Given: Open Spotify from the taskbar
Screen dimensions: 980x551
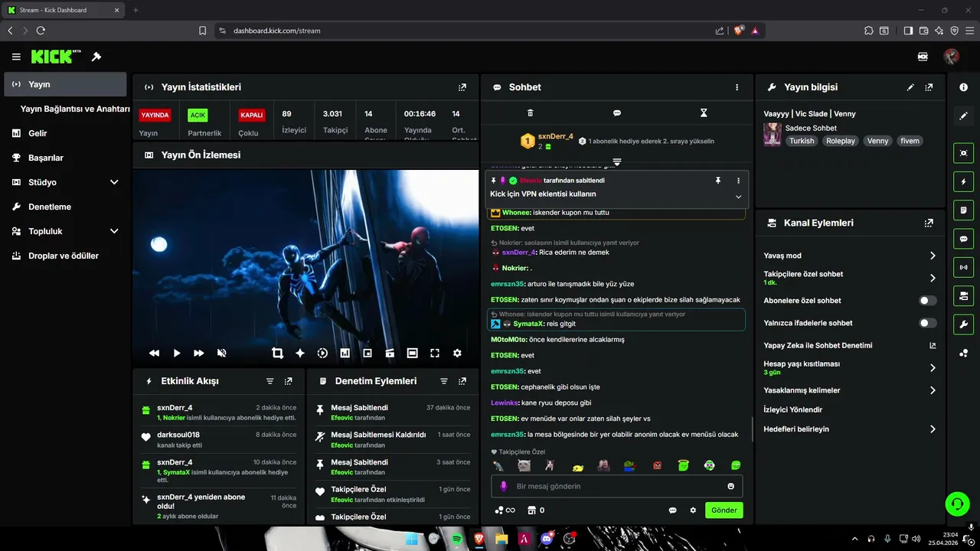Looking at the screenshot, I should point(457,539).
